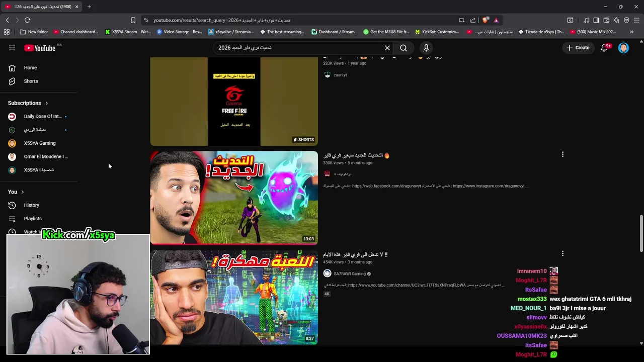Image resolution: width=644 pixels, height=362 pixels.
Task: Click the browser address bar URL
Action: (222, 20)
